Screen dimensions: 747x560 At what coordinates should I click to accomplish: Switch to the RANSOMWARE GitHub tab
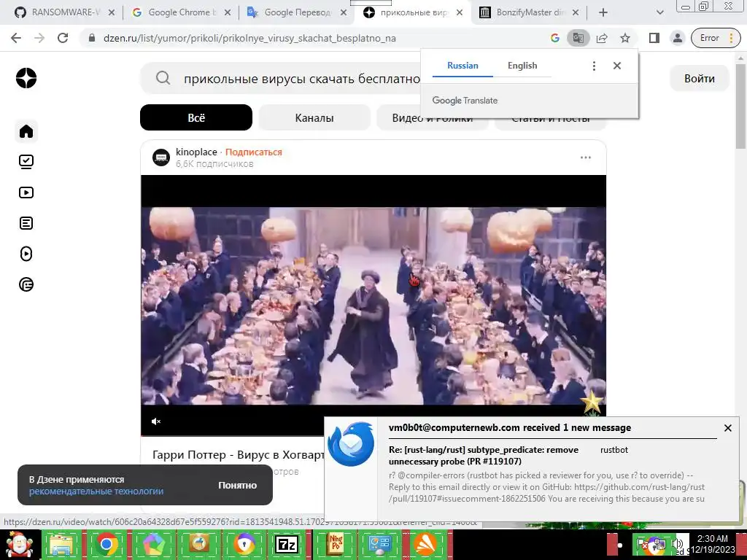point(64,12)
